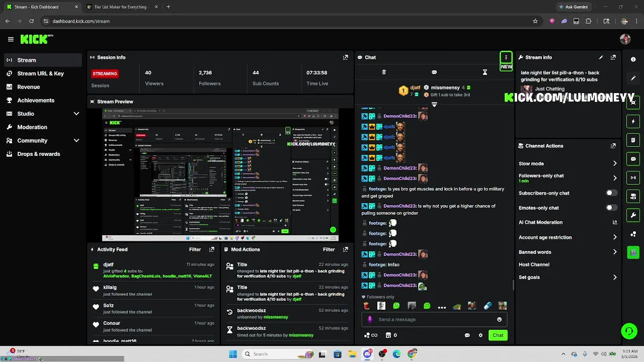This screenshot has height=362, width=644.
Task: Click the green clapperboard icon in right rail
Action: pyautogui.click(x=633, y=252)
